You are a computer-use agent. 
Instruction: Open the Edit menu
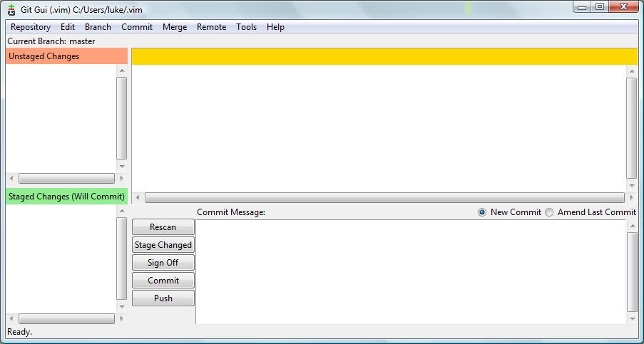[68, 27]
